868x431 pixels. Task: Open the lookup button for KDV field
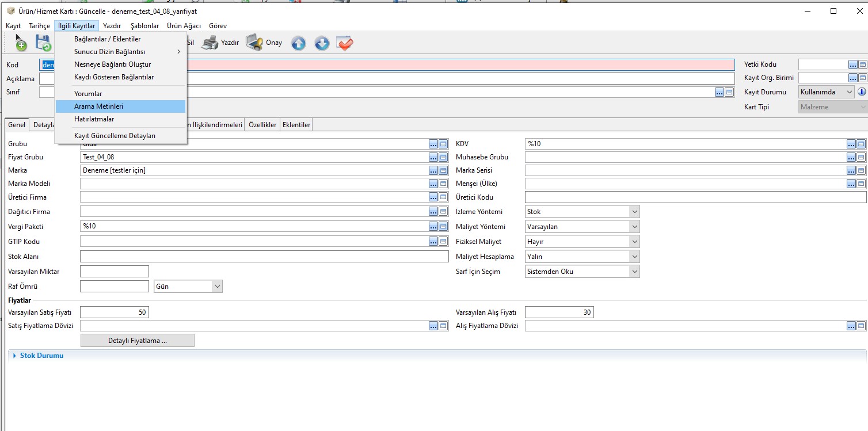click(851, 144)
